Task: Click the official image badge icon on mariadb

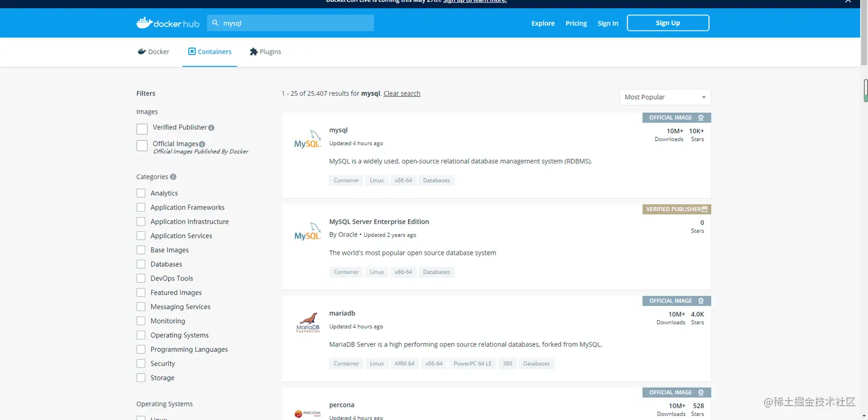Action: point(701,301)
